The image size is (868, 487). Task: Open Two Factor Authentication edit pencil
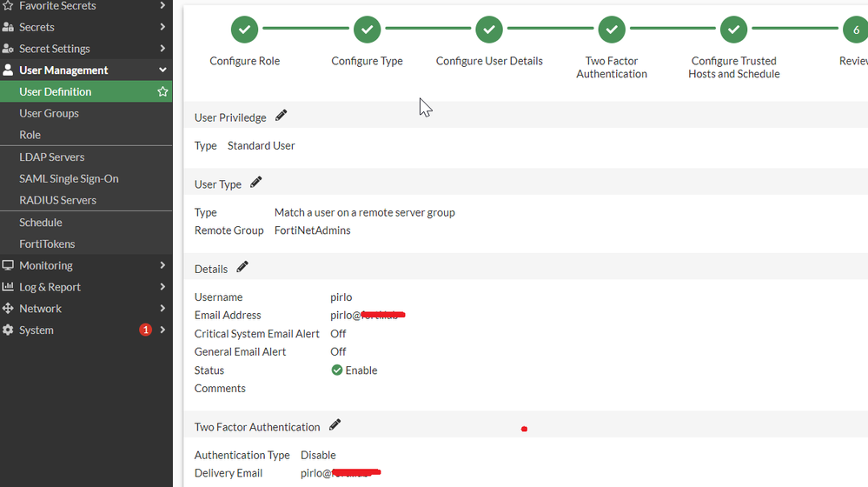click(x=335, y=425)
